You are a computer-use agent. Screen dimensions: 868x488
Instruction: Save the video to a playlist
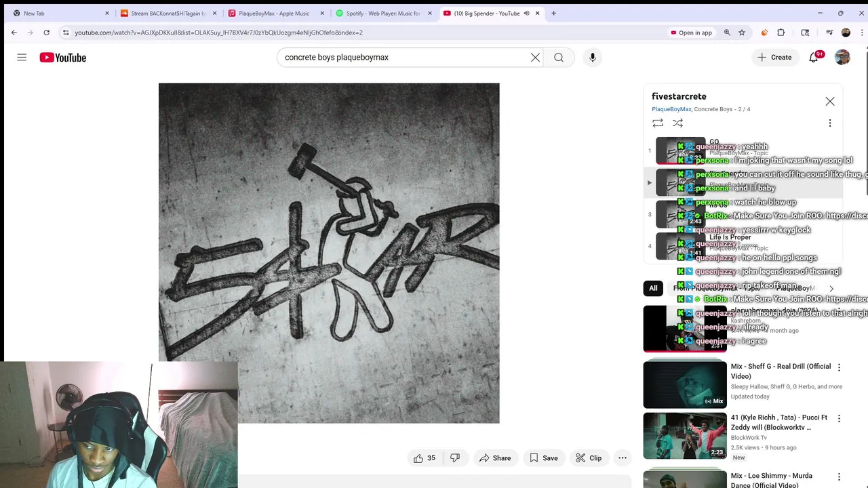pos(543,458)
